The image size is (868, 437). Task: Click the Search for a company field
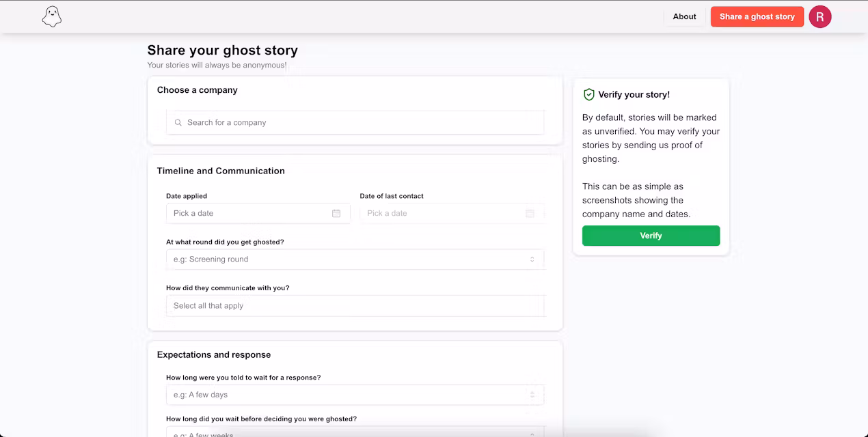pos(355,122)
